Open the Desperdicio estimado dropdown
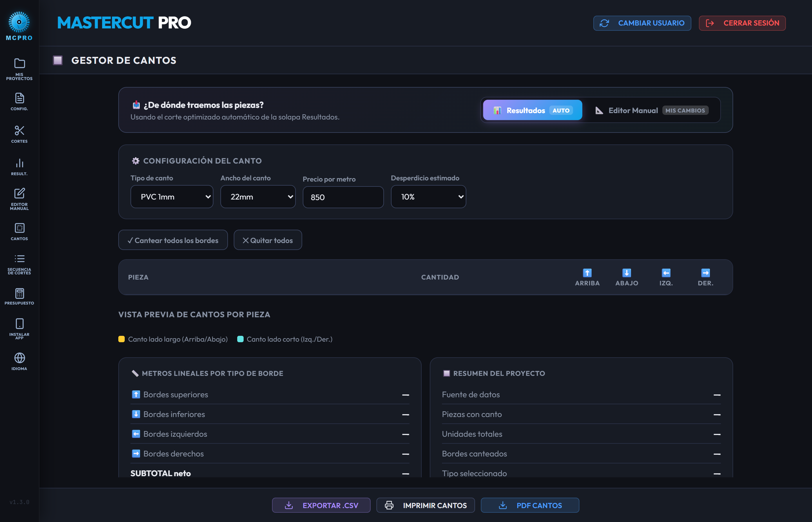The width and height of the screenshot is (812, 522). click(428, 197)
